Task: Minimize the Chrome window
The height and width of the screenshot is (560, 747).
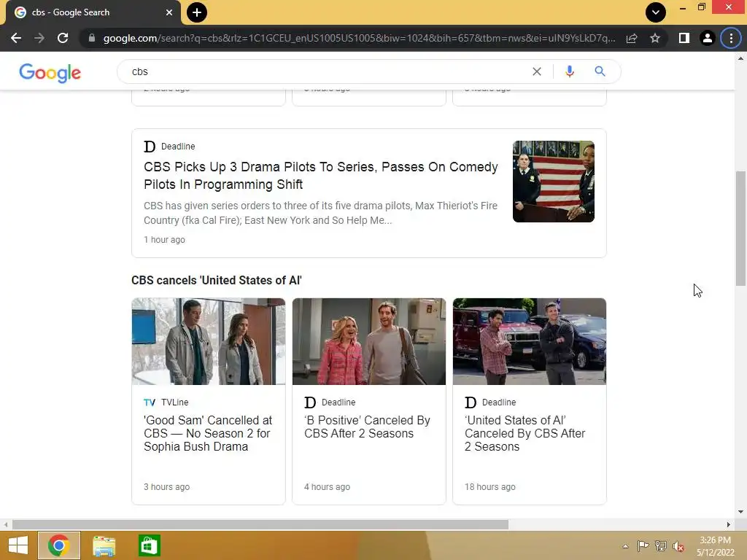Action: coord(683,7)
